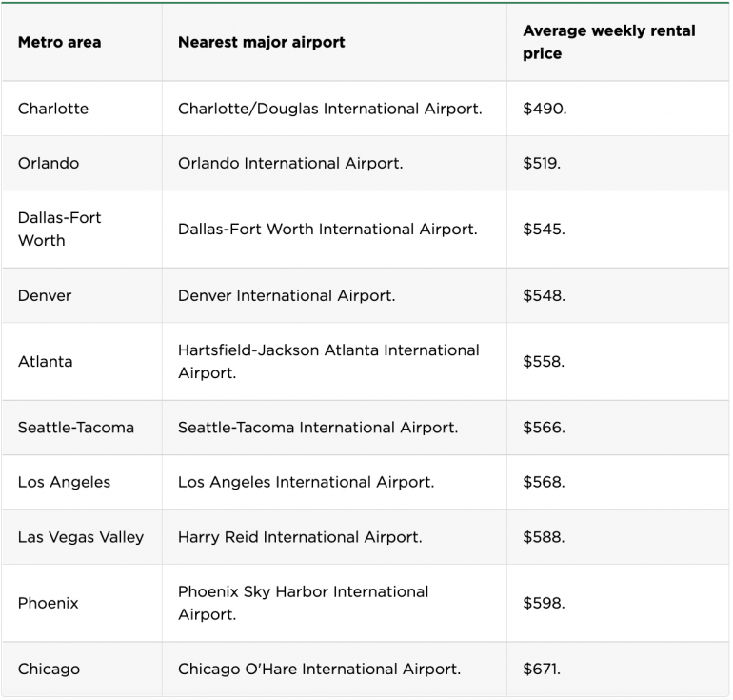
Task: Click the Orlando metro area cell
Action: click(x=49, y=163)
